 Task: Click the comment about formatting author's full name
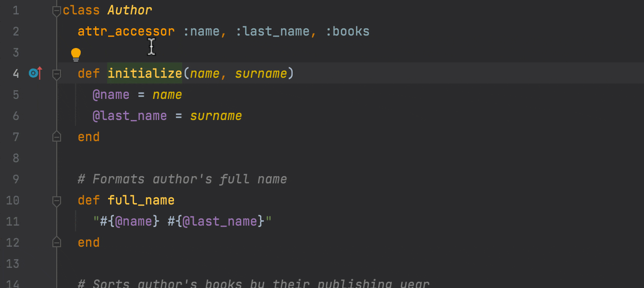point(182,179)
